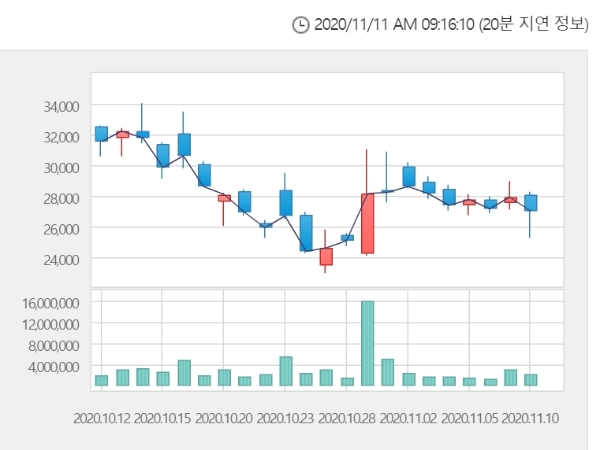Select the blue candlestick above the 2020.10.15 label

tap(163, 155)
